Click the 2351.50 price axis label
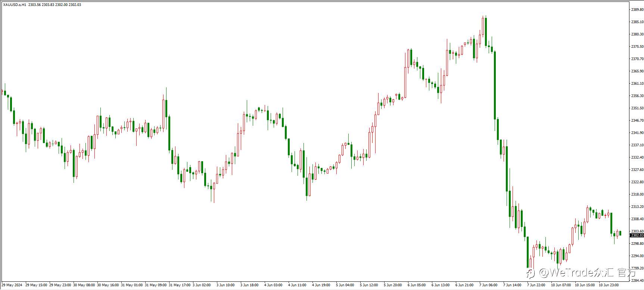Viewport: 644px width, 290px height. pyautogui.click(x=637, y=108)
